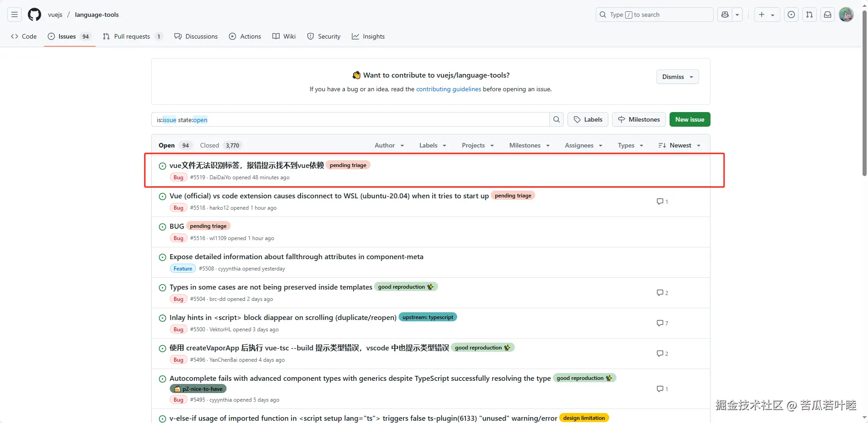Click the page vertical scrollbar
The width and height of the screenshot is (868, 423).
864,92
